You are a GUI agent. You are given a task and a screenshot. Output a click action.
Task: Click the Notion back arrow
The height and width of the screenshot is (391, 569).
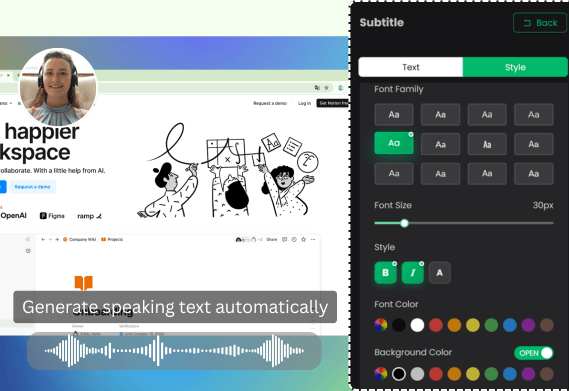click(43, 240)
